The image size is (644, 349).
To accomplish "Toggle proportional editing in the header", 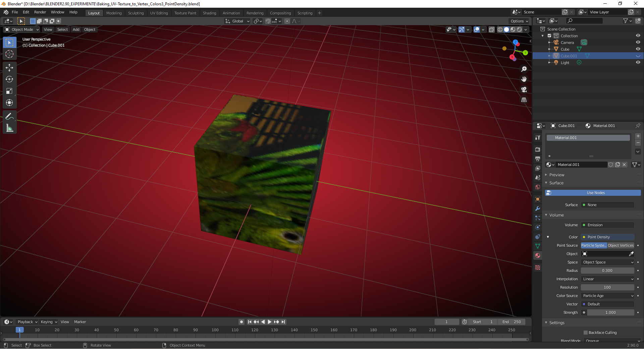I will point(287,21).
